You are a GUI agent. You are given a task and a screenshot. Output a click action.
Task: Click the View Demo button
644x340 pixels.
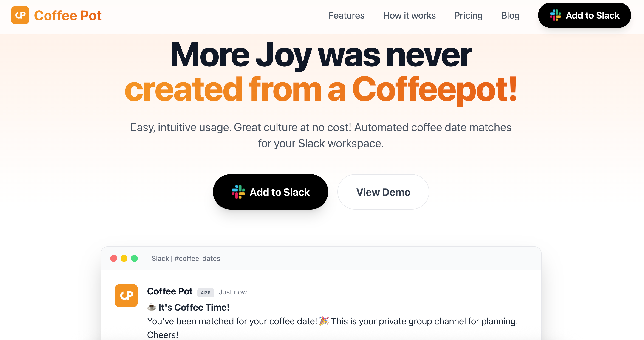[x=383, y=192]
